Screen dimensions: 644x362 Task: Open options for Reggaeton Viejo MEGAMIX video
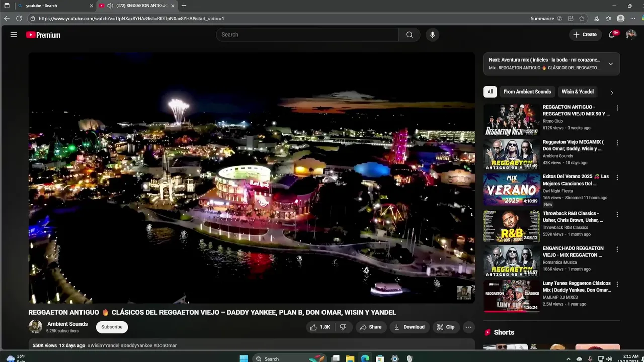pyautogui.click(x=617, y=143)
